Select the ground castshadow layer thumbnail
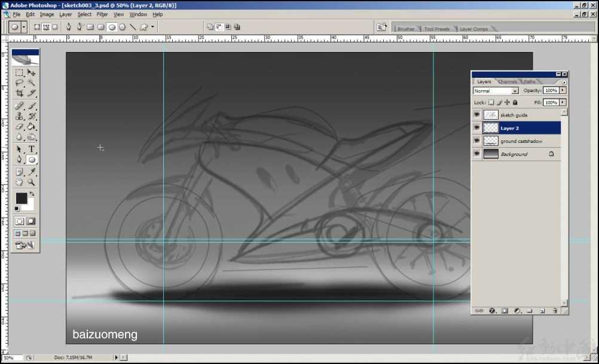 tap(490, 141)
